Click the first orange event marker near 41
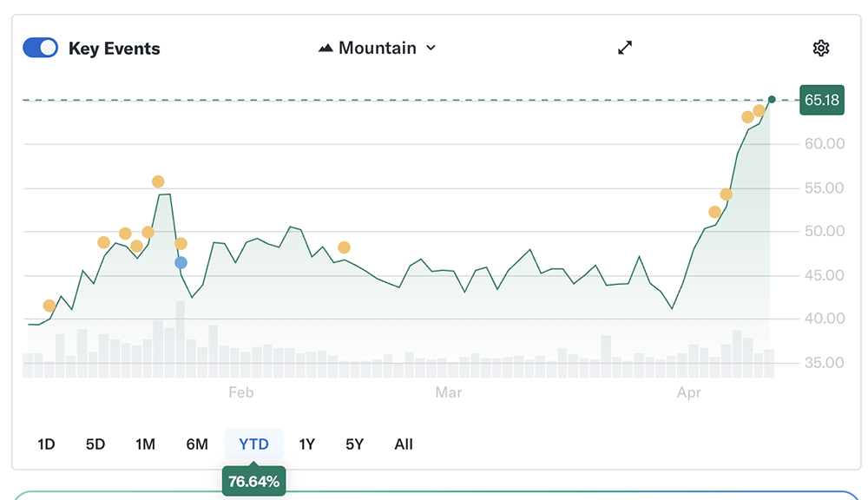This screenshot has height=500, width=868. (x=49, y=306)
